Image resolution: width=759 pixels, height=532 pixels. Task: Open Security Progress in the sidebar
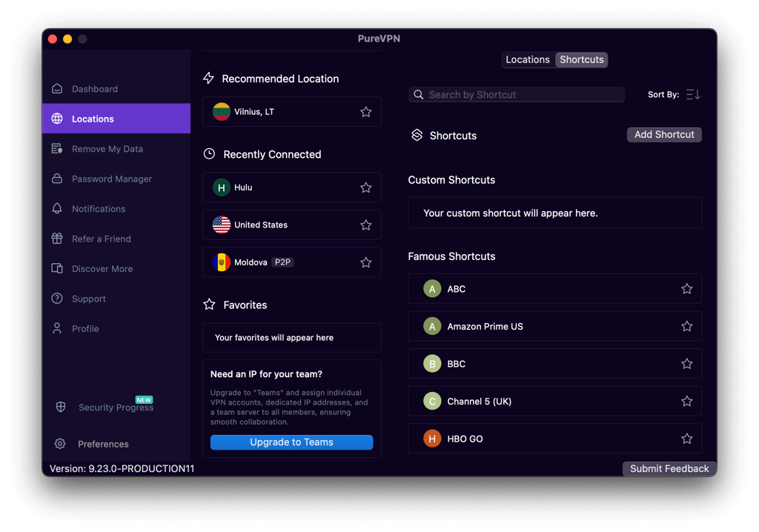(x=116, y=407)
